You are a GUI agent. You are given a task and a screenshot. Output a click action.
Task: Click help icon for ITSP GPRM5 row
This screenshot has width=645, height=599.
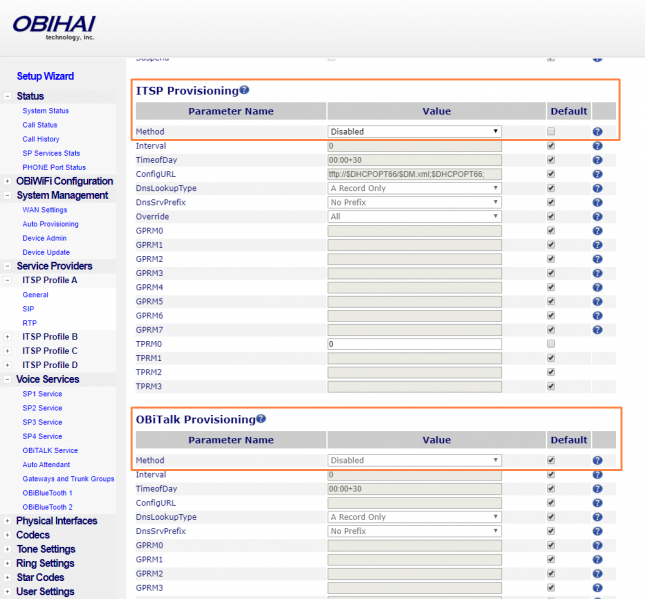(x=597, y=302)
